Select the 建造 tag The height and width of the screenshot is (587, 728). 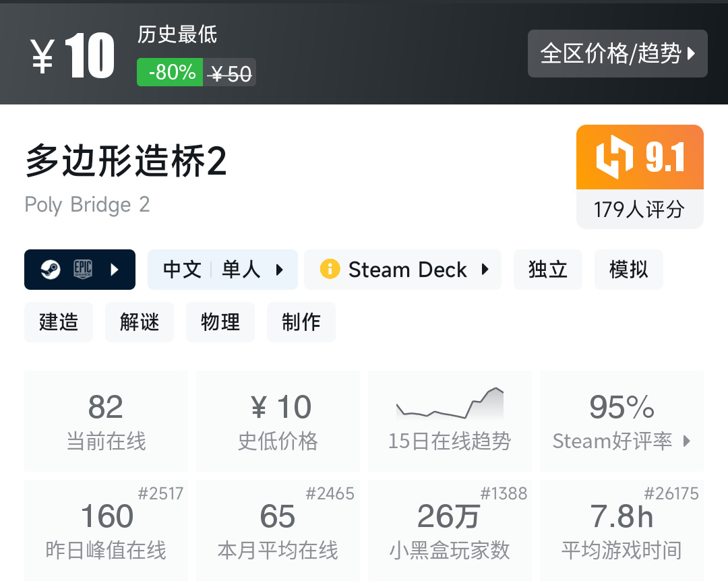tap(59, 322)
